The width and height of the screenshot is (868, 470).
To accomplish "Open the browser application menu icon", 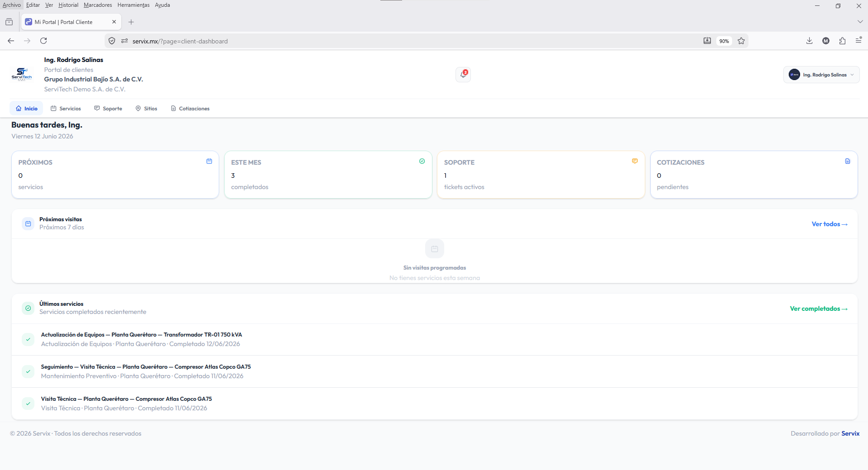I will point(858,41).
